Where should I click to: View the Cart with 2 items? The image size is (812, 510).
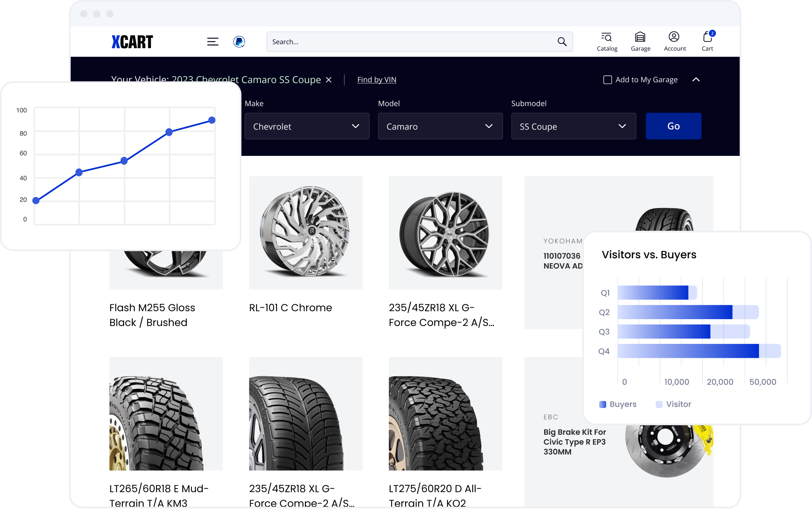pos(708,41)
